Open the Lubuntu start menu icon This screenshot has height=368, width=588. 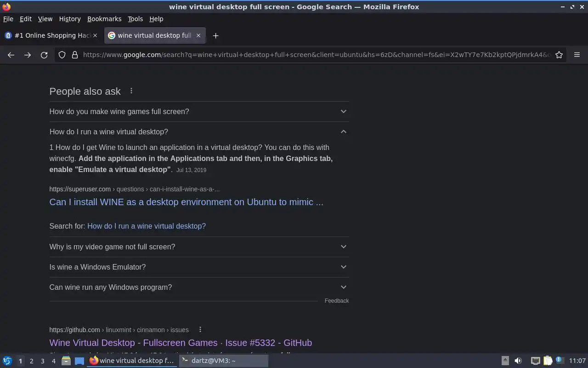tap(7, 361)
